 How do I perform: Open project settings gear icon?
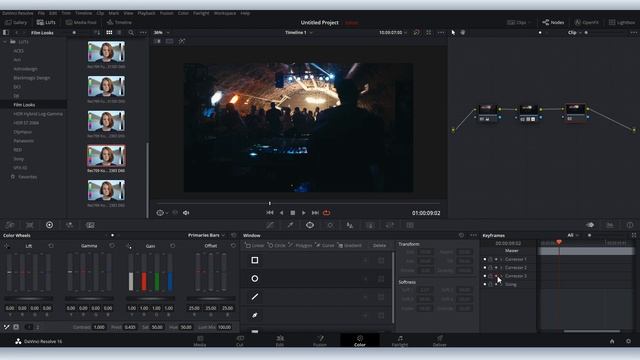point(628,341)
